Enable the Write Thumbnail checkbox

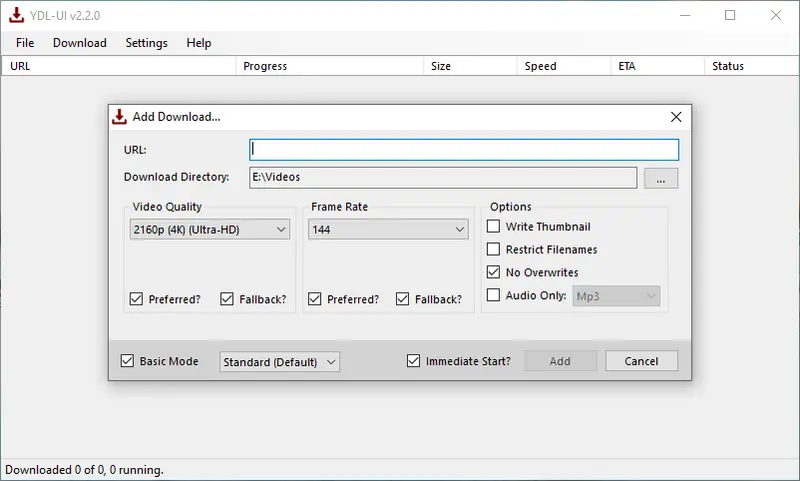[493, 227]
